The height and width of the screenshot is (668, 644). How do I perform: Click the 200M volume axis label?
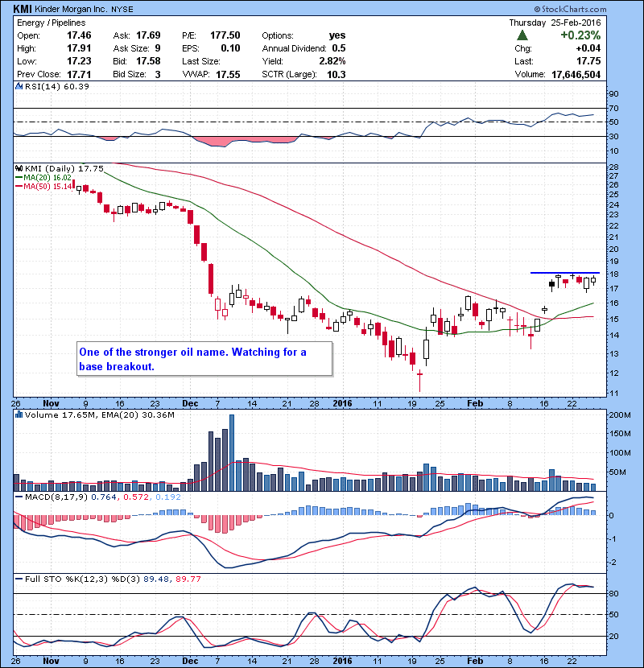pos(620,415)
